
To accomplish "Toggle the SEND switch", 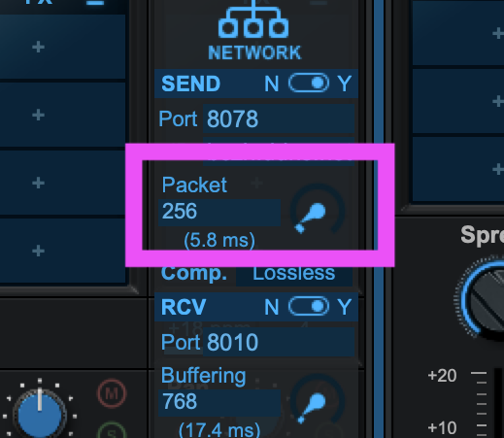I will pos(309,84).
